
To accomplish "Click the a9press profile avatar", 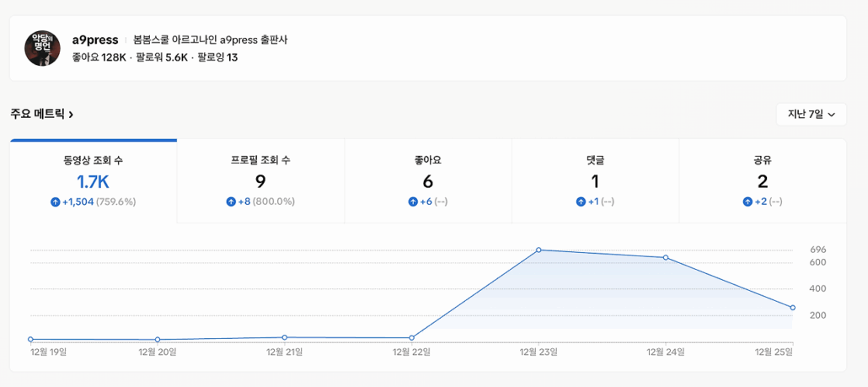I will 42,48.
